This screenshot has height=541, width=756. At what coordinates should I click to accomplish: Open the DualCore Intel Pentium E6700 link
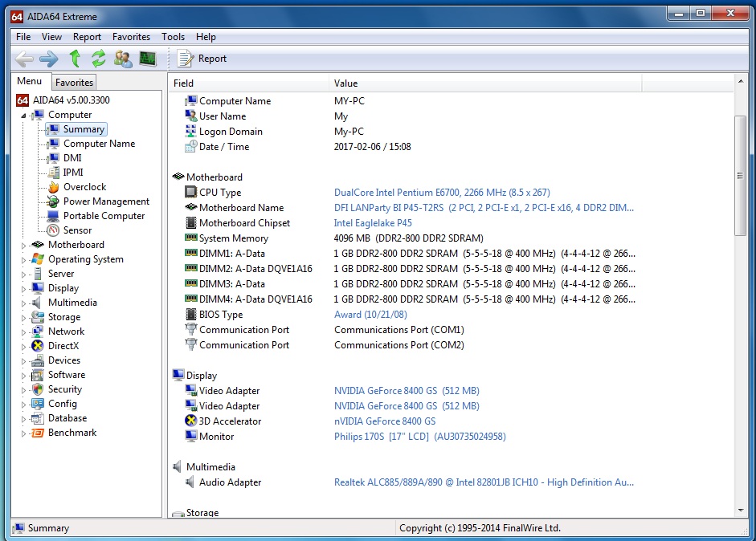(x=442, y=193)
